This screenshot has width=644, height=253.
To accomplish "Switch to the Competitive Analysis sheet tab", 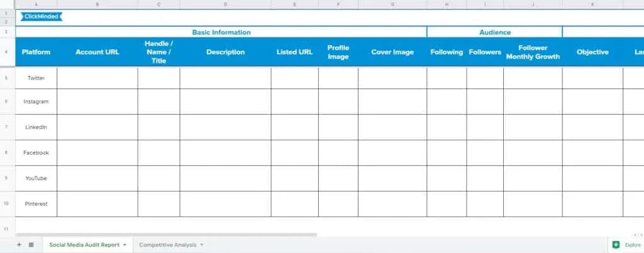I will pos(167,245).
